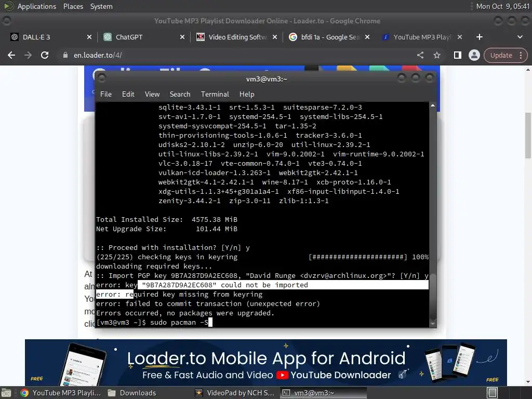Click the workspace switcher icon
This screenshot has height=399, width=532.
[x=493, y=393]
